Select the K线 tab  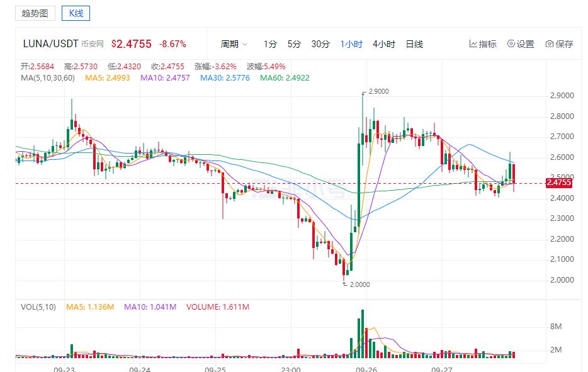coord(76,13)
